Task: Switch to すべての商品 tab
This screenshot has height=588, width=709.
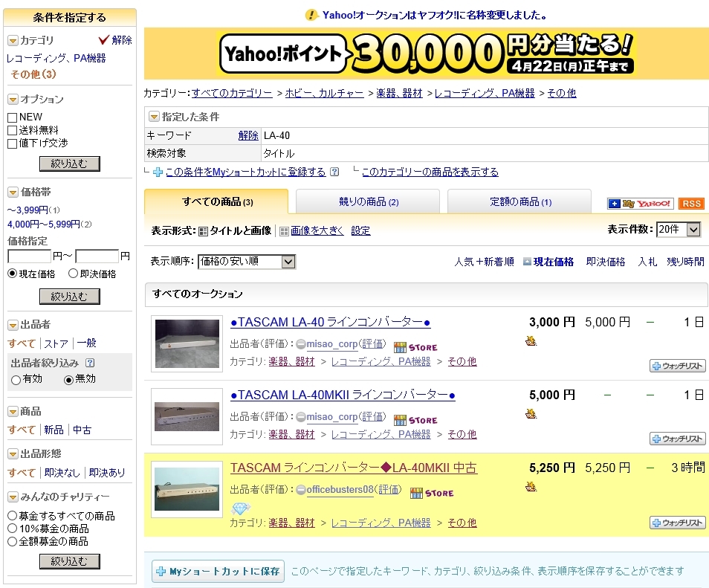Action: pyautogui.click(x=216, y=201)
